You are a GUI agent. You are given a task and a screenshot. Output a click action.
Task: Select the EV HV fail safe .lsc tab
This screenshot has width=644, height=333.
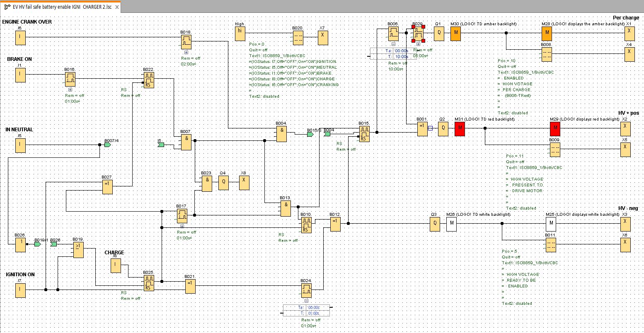click(x=58, y=7)
